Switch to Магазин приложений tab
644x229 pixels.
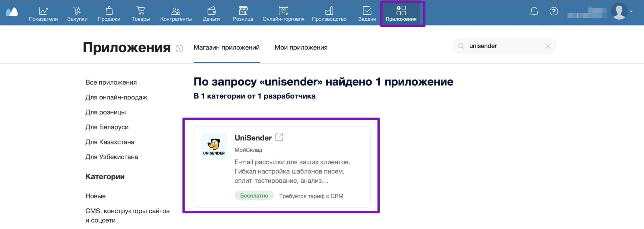pyautogui.click(x=226, y=47)
